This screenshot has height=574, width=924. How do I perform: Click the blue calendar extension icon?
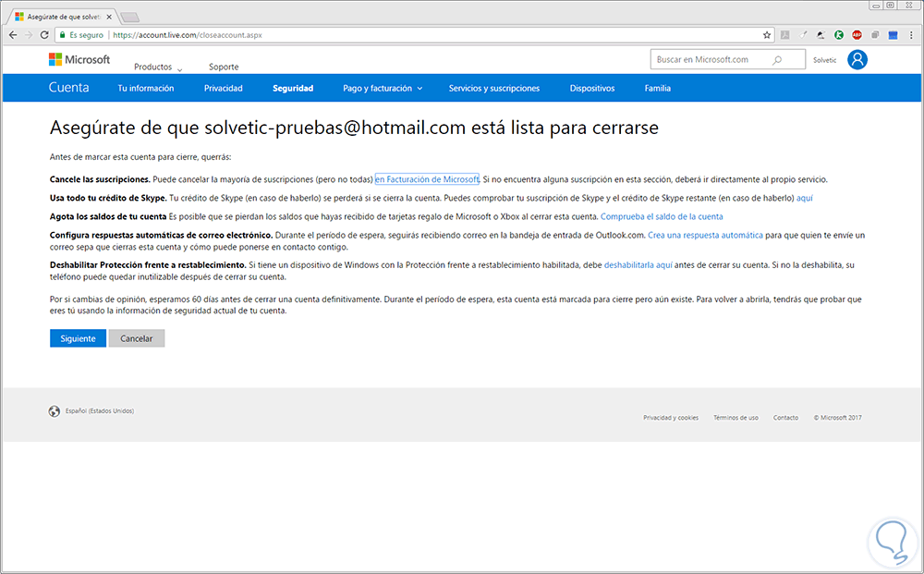pyautogui.click(x=893, y=35)
